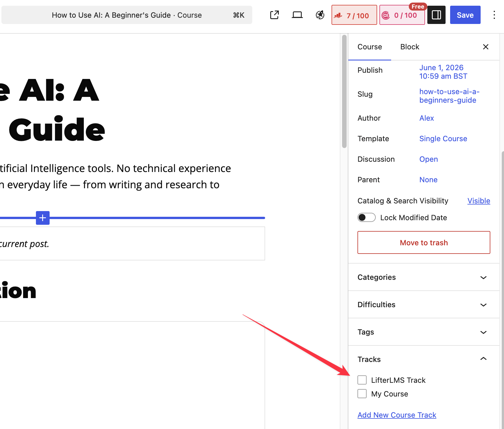504x429 pixels.
Task: Click the block containing 'current post.'
Action: click(132, 244)
